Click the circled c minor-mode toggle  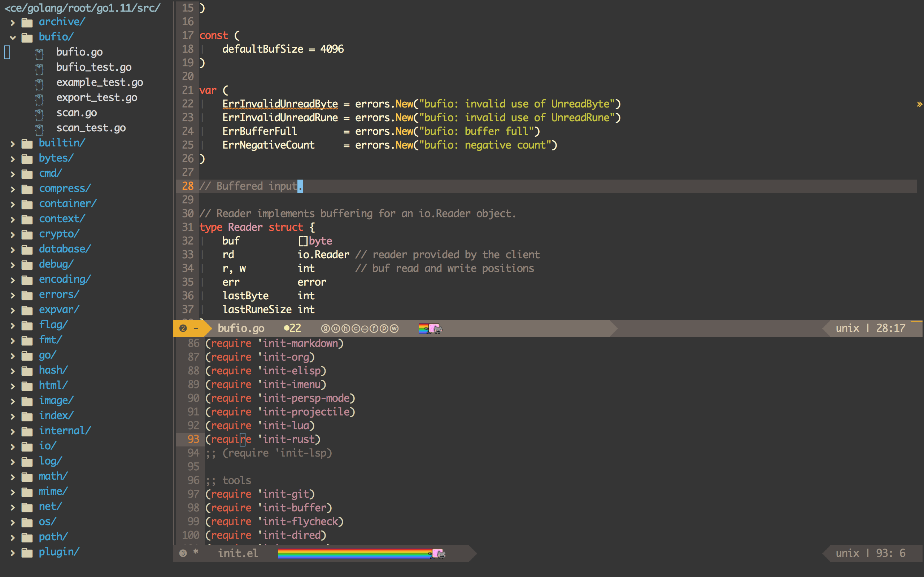(356, 329)
